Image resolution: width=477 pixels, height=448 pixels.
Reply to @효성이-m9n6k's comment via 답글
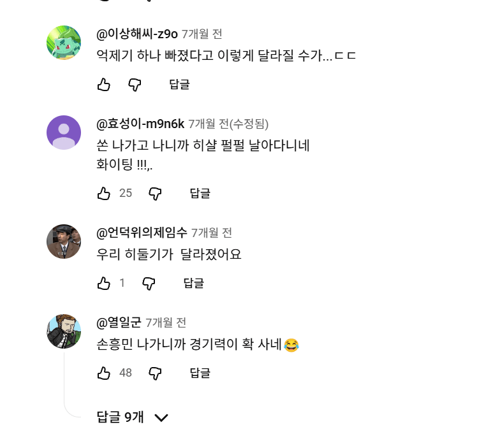pos(200,193)
